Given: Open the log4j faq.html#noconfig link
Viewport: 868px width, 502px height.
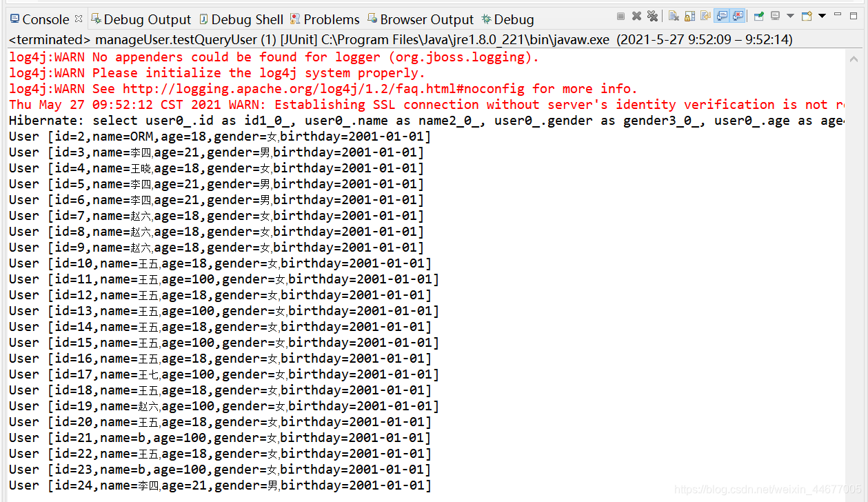Looking at the screenshot, I should 323,89.
